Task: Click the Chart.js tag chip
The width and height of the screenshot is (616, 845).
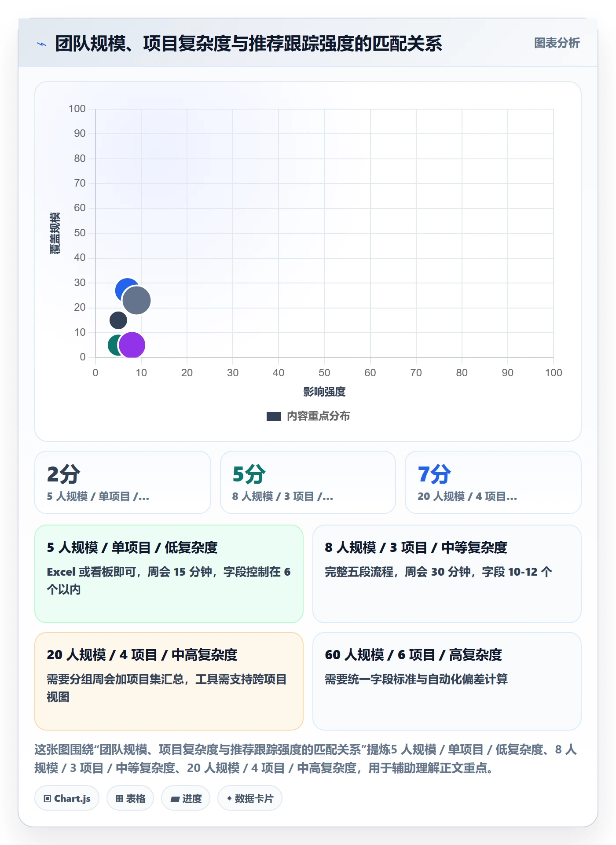Action: 67,798
